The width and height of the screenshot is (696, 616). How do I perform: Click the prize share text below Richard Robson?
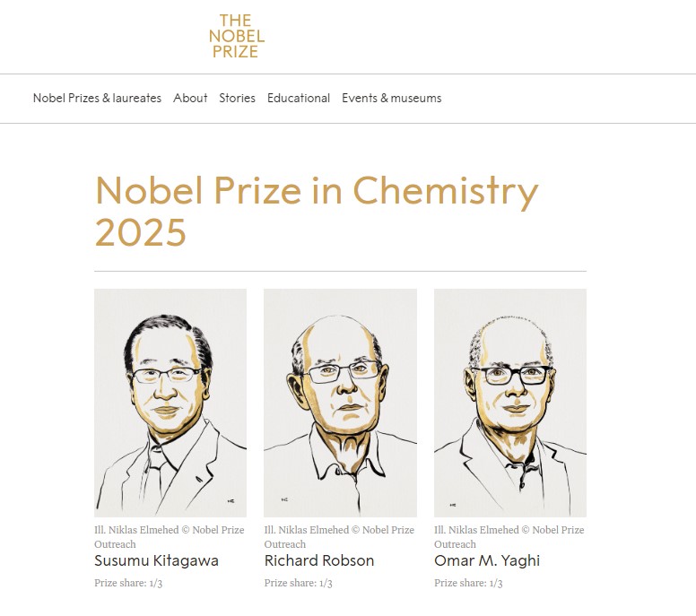click(298, 584)
